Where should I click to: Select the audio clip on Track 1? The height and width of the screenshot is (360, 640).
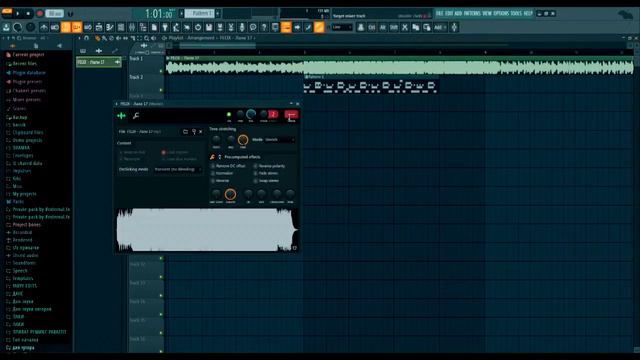(x=399, y=65)
